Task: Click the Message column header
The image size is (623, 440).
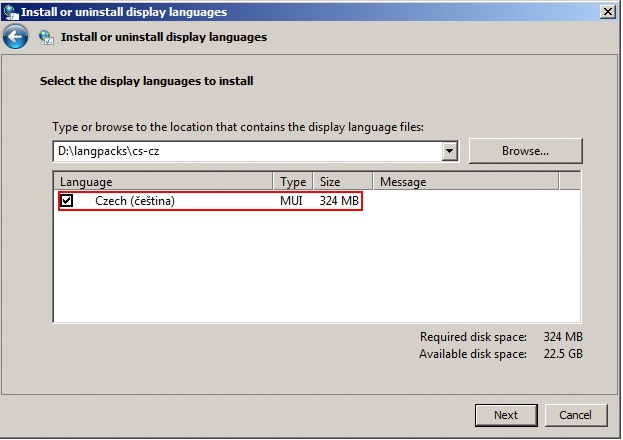Action: point(466,182)
